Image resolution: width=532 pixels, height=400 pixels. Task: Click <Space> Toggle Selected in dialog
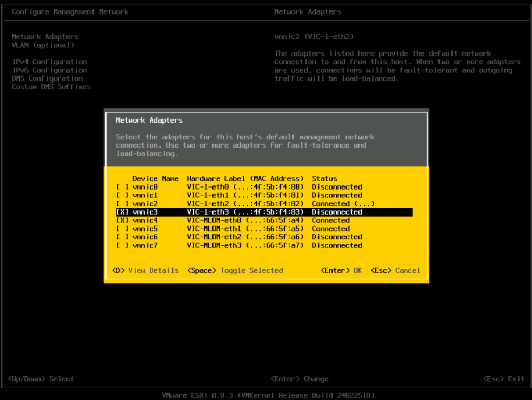click(235, 271)
